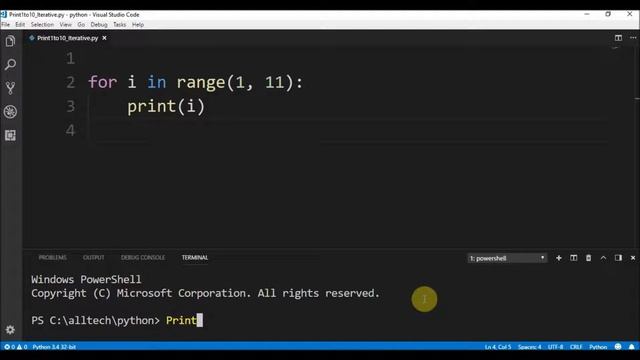Viewport: 640px width, 360px height.
Task: Open editor More Actions ellipsis
Action: click(633, 38)
